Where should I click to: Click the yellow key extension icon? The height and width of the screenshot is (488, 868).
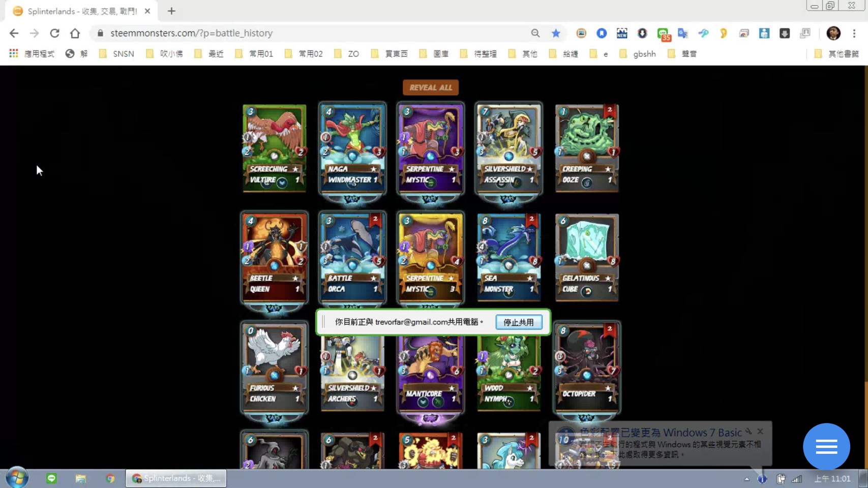[x=724, y=33]
